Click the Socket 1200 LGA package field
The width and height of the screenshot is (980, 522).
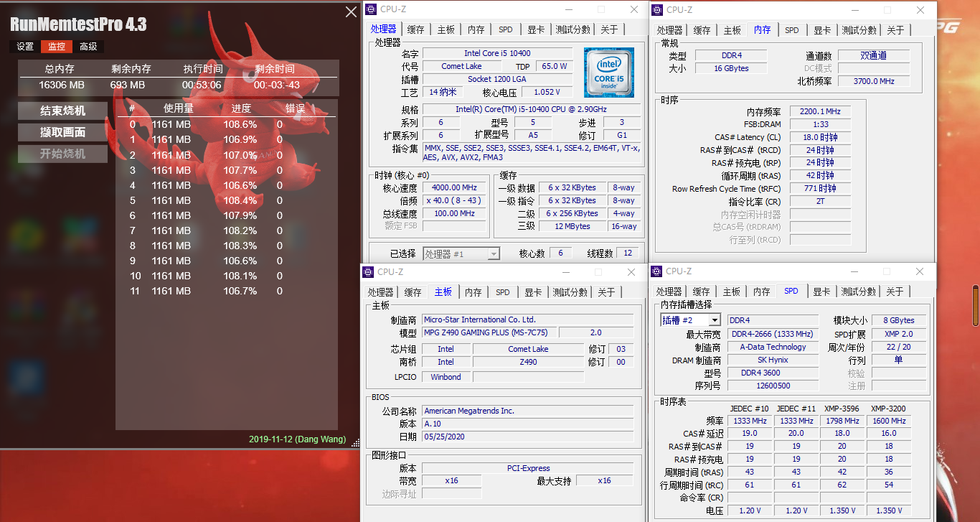click(497, 79)
